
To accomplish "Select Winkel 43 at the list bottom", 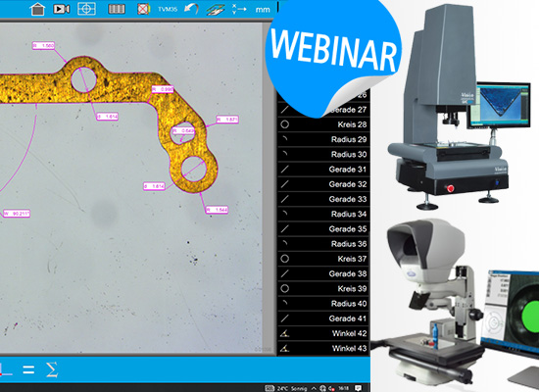I will click(323, 348).
